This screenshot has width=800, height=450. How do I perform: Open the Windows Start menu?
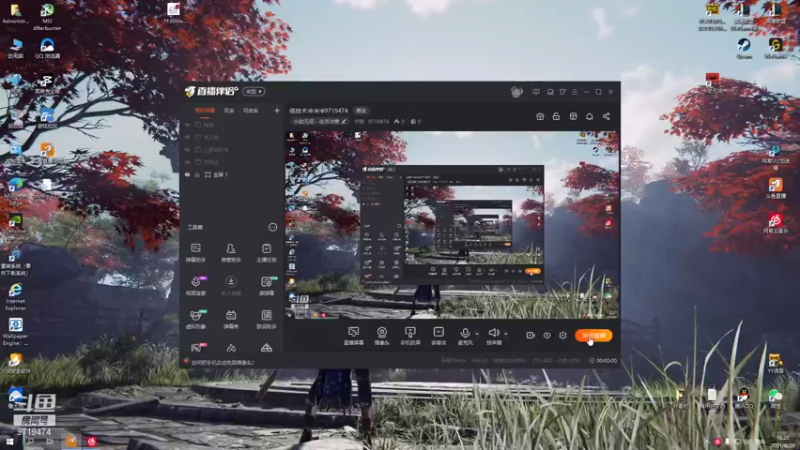[9, 441]
